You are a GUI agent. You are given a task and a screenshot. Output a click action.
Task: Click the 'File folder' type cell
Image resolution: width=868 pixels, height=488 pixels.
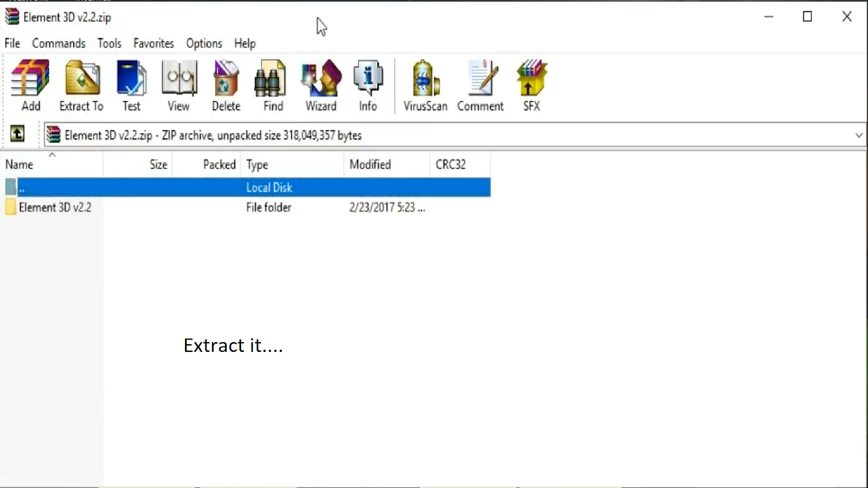pos(269,207)
